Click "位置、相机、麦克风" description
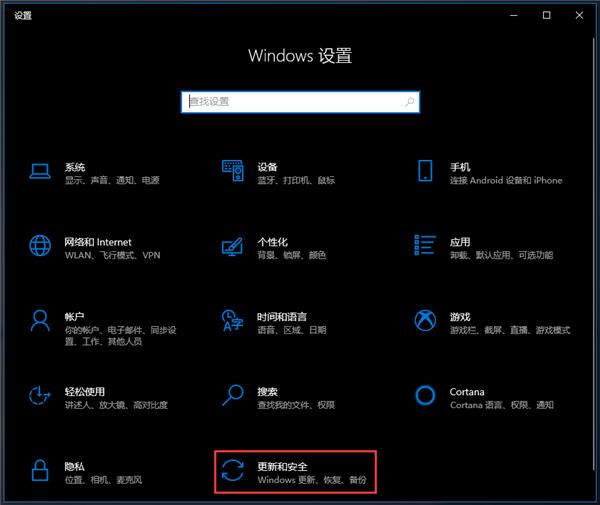600x505 pixels. coord(103,480)
